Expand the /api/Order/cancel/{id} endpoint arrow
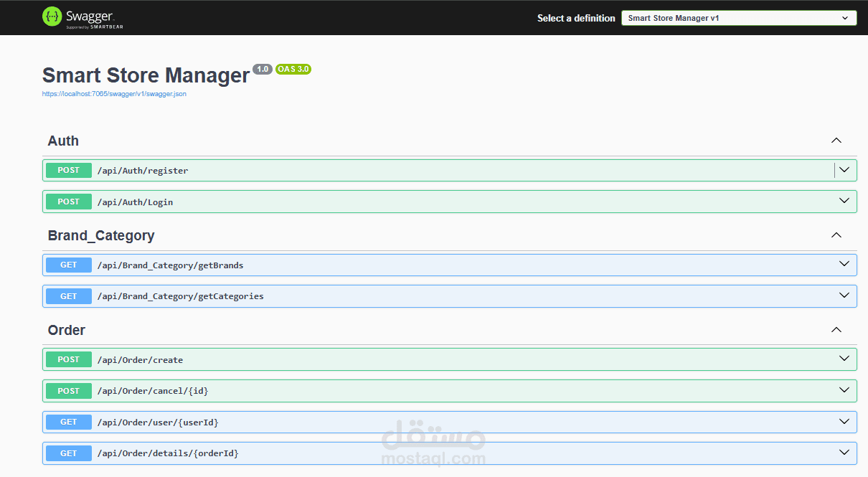 click(844, 389)
